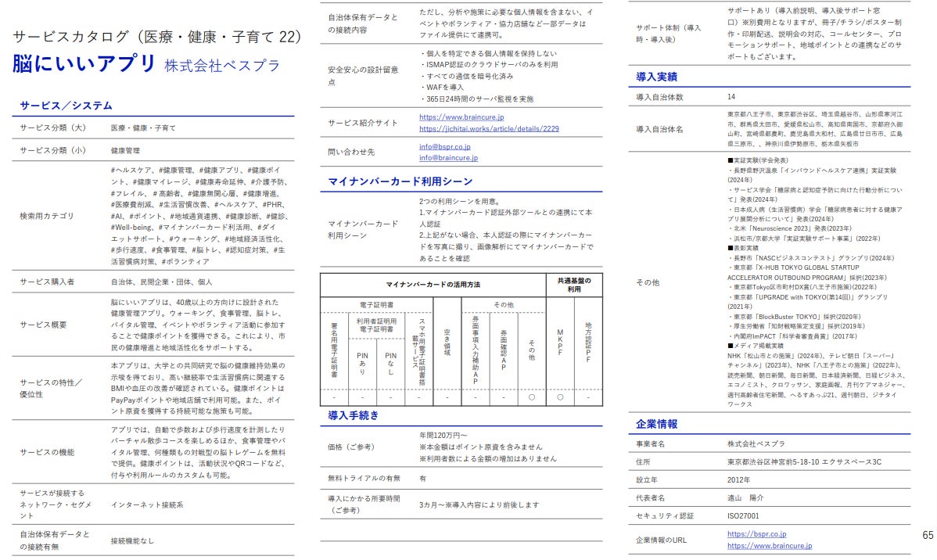Click the 問い合わせ先 row label

click(x=350, y=152)
